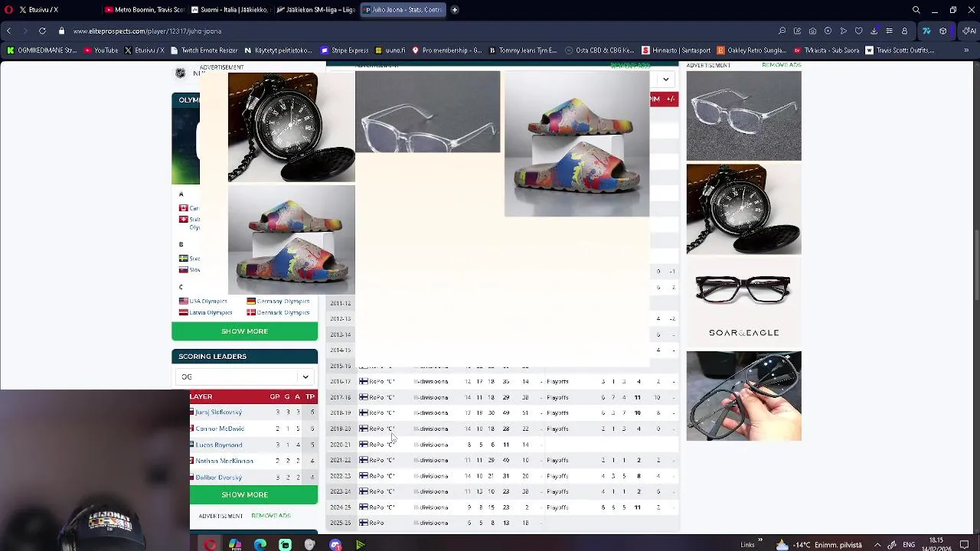
Task: Click the snapshot camera toolbar icon
Action: [x=812, y=31]
